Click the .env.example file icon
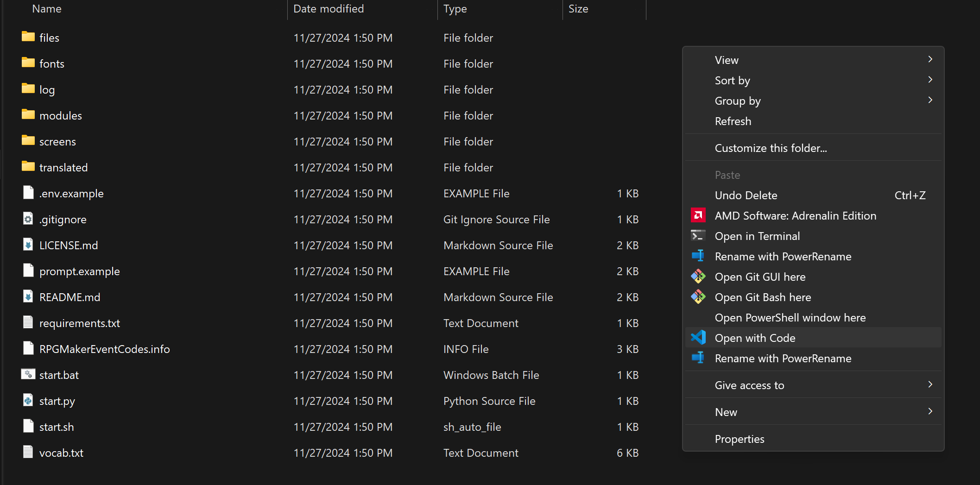Screen dimensions: 980x485 click(28, 193)
